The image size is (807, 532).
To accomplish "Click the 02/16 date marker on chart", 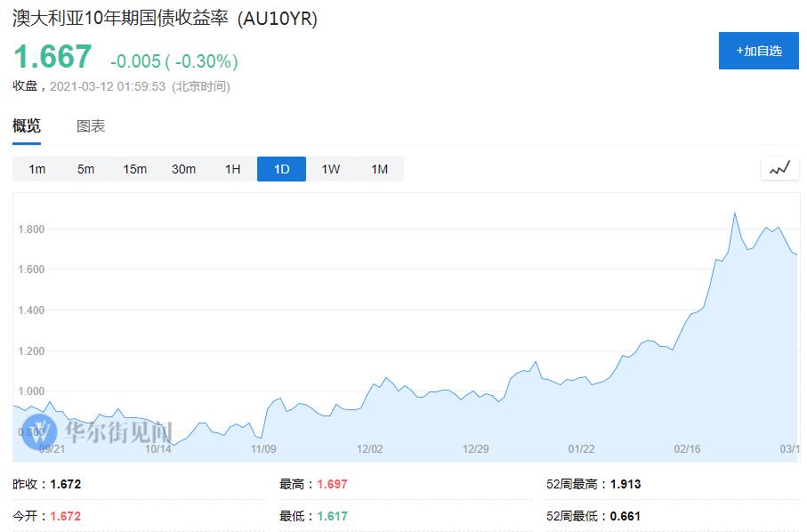I will pyautogui.click(x=687, y=449).
